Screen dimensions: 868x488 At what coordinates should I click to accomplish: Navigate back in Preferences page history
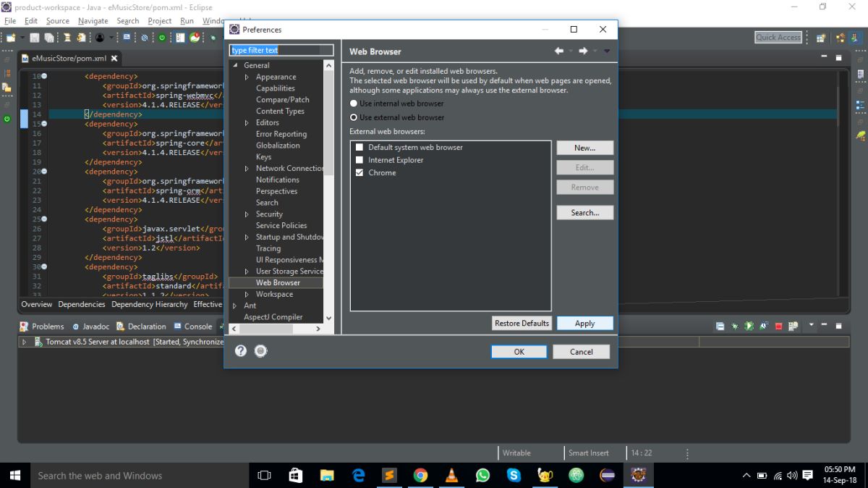[559, 51]
